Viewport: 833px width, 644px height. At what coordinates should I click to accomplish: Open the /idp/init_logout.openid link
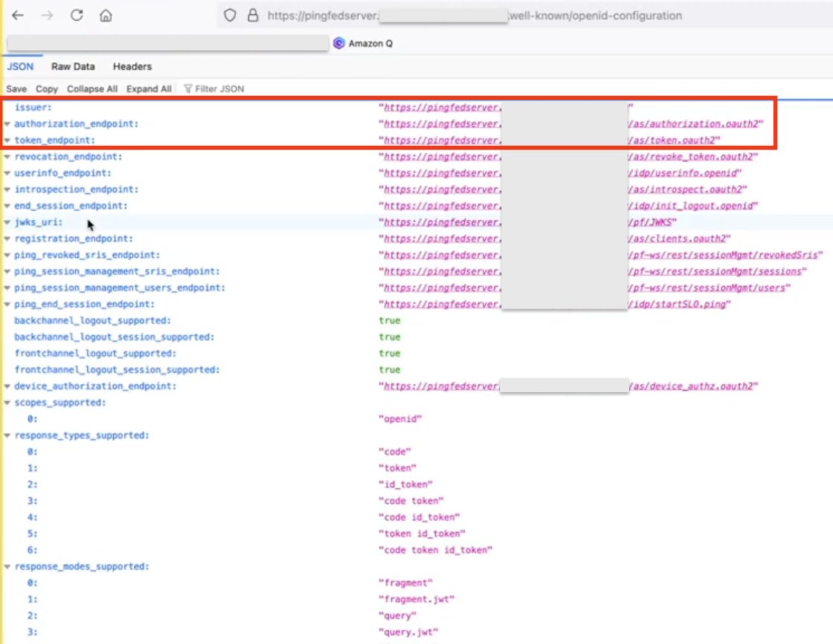[691, 206]
